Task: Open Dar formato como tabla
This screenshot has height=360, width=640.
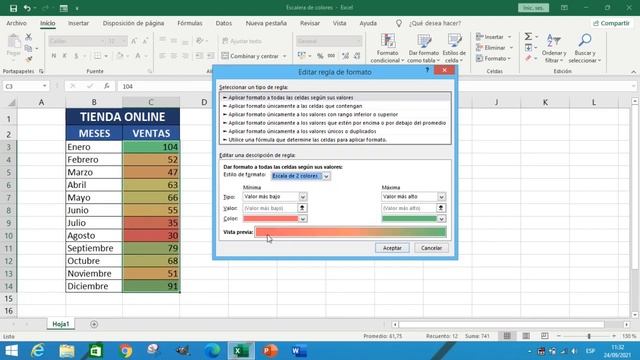Action: point(424,49)
